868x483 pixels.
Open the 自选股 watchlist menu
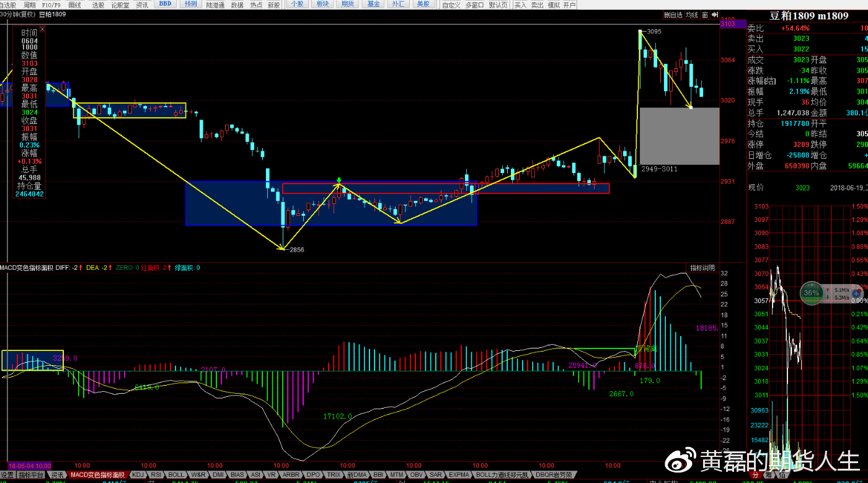(7, 4)
